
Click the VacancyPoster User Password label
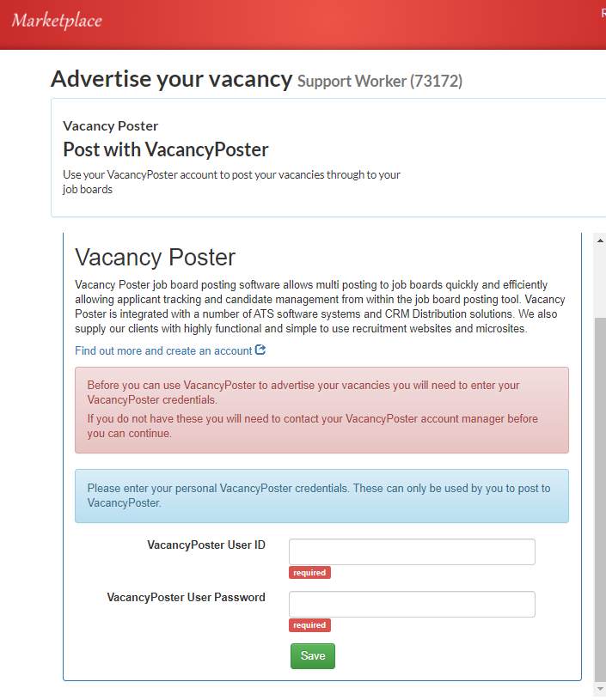(x=186, y=598)
